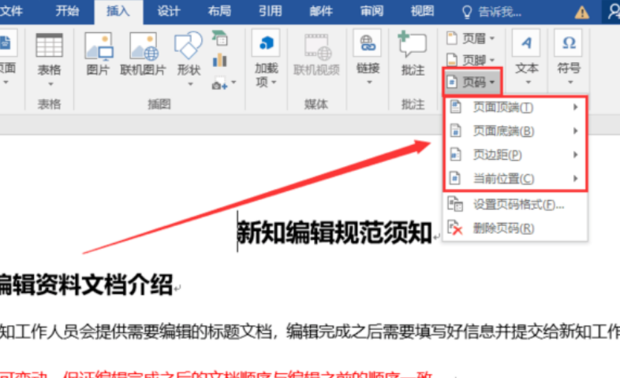Choose 页面底端(B) menu item
This screenshot has height=378, width=620.
click(x=515, y=131)
